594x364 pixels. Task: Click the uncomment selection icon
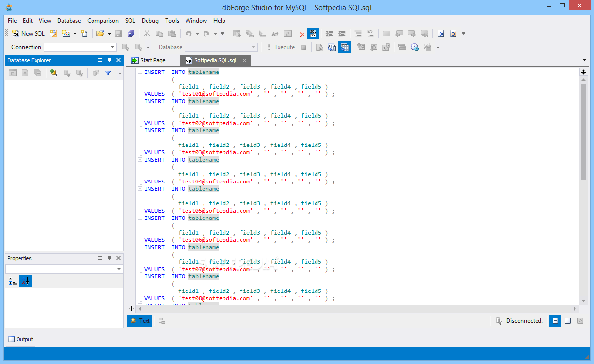371,34
